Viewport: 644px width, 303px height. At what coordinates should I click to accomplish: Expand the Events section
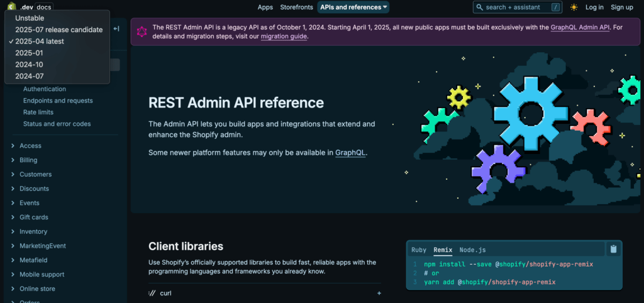(x=30, y=203)
